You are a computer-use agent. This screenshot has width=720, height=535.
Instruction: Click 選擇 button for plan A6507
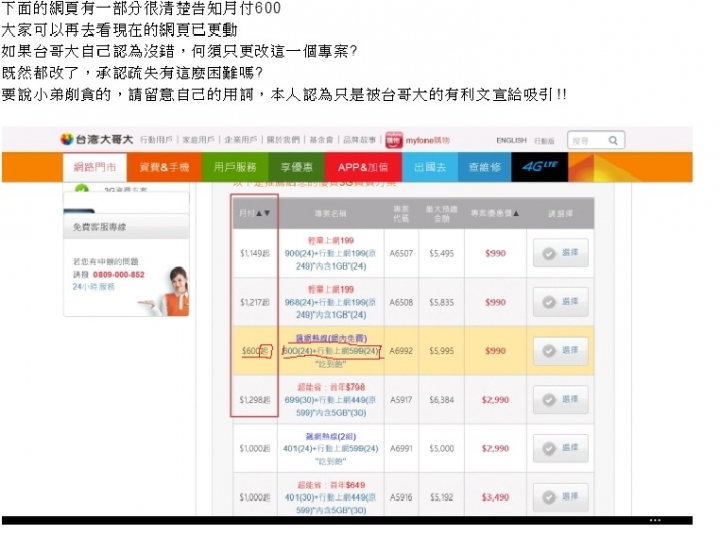560,253
